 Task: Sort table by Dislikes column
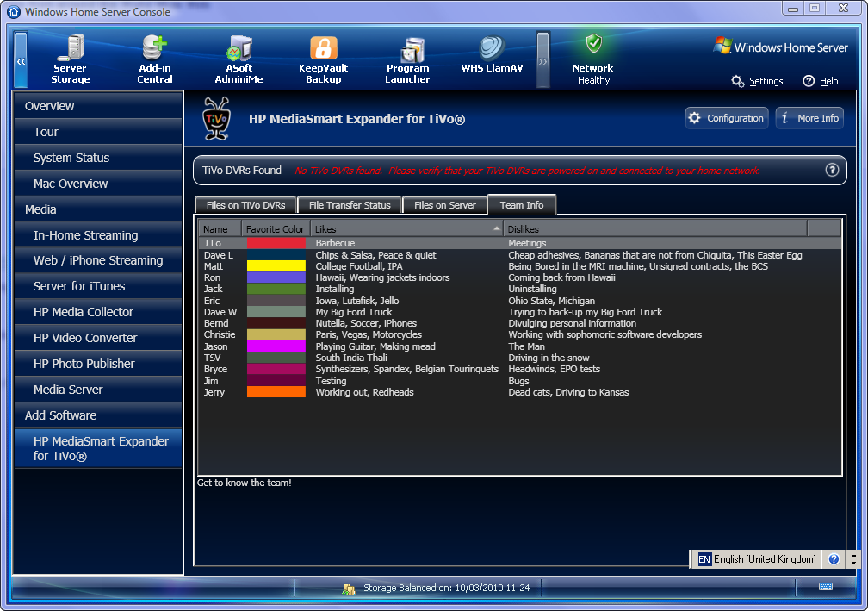coord(655,228)
